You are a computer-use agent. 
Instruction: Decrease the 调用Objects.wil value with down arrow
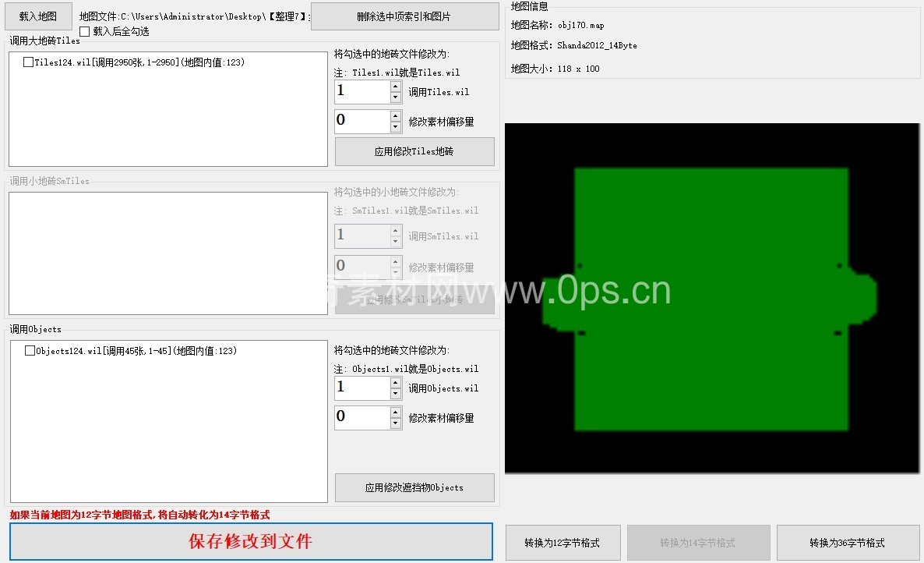(396, 394)
